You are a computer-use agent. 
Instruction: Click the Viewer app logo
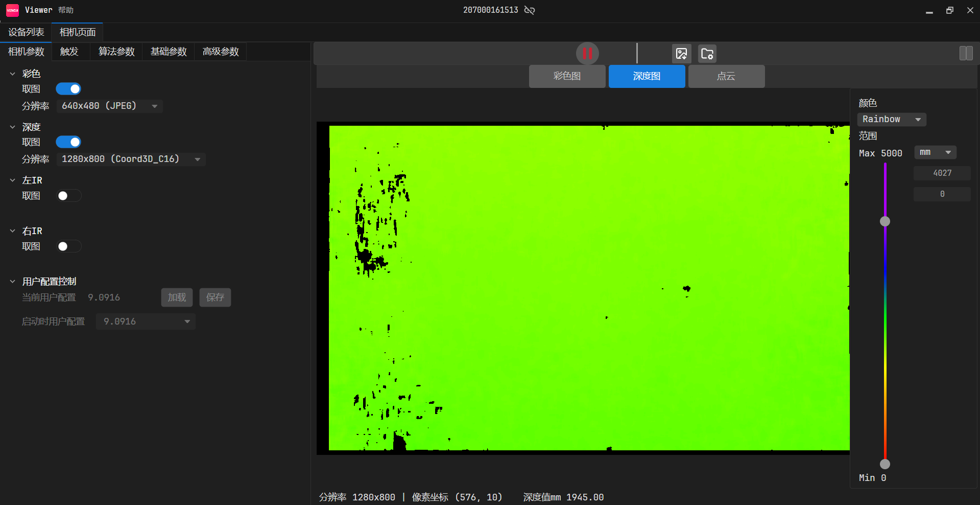12,10
